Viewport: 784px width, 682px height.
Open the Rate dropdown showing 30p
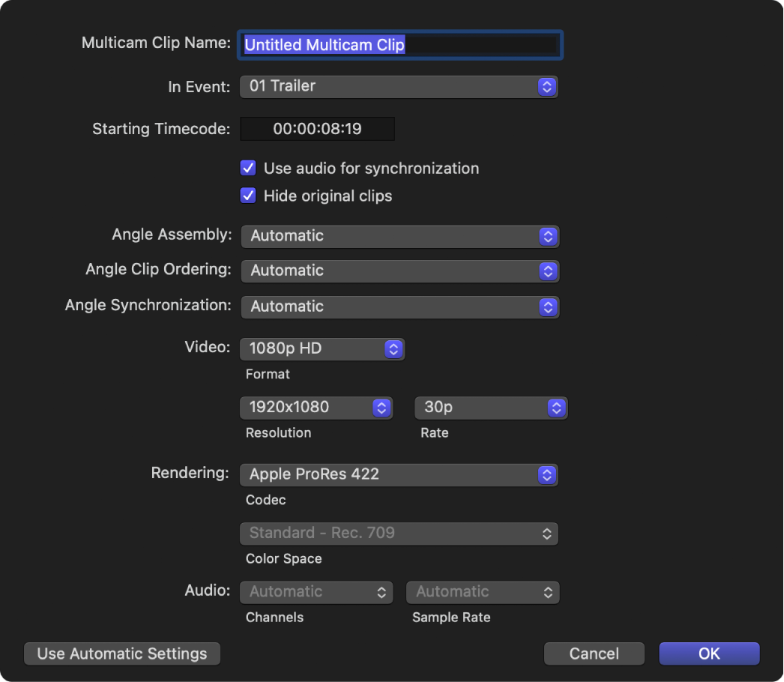tap(491, 408)
